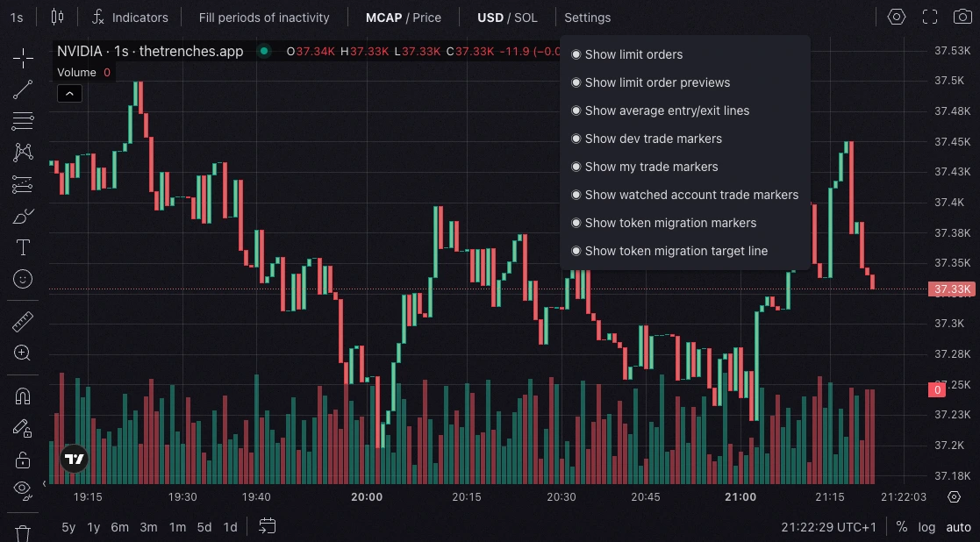Image resolution: width=980 pixels, height=542 pixels.
Task: Click the TradingView logo watermark
Action: click(74, 458)
